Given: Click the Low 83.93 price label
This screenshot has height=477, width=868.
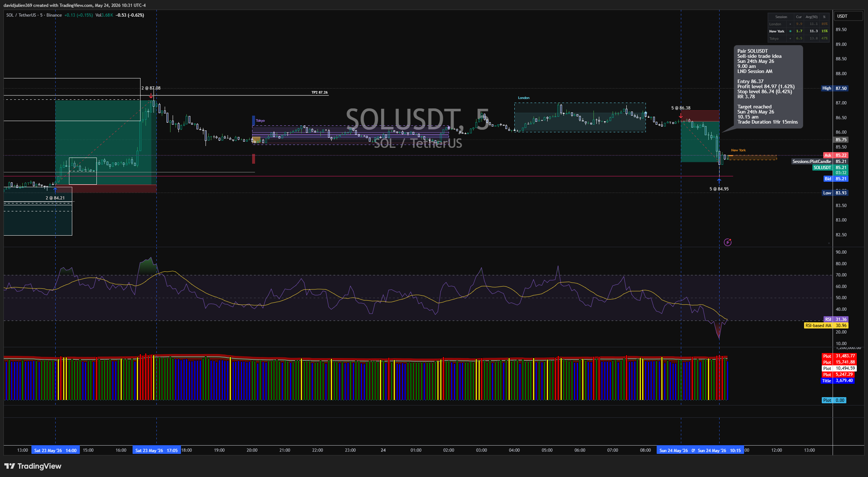Looking at the screenshot, I should (x=835, y=193).
